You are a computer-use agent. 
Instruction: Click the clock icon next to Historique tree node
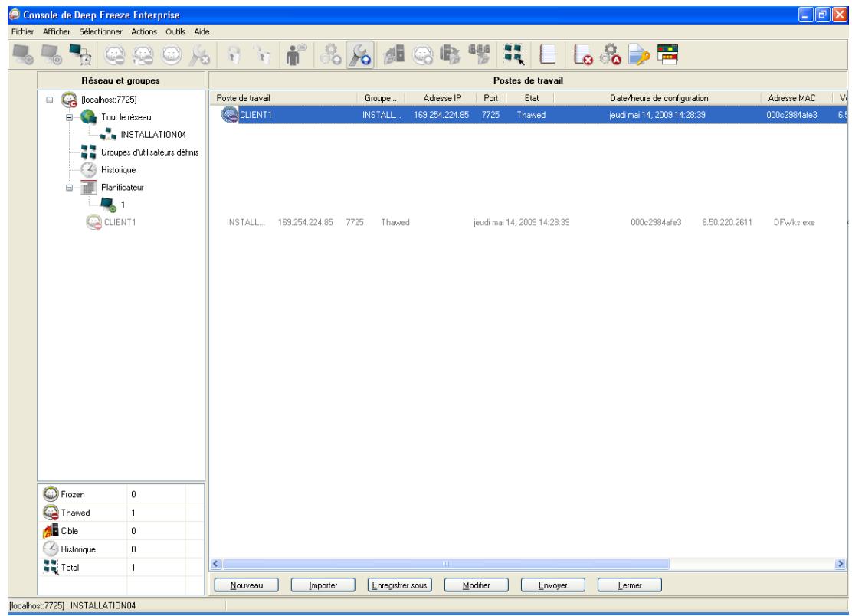(89, 169)
